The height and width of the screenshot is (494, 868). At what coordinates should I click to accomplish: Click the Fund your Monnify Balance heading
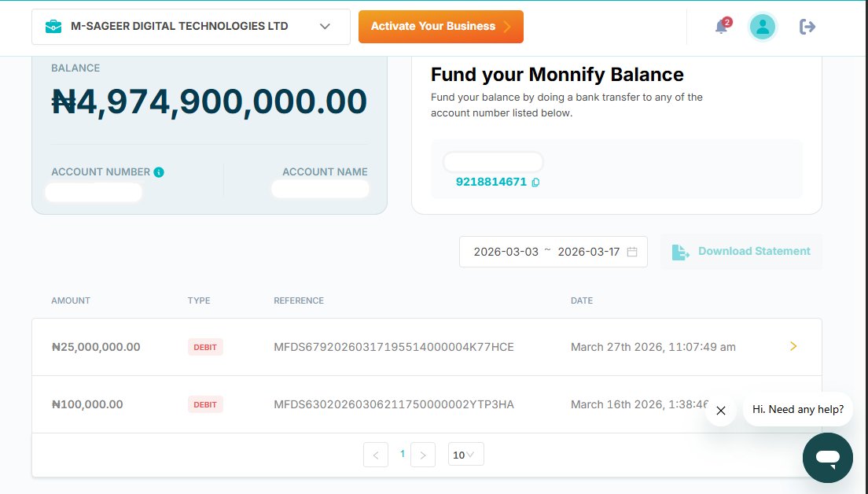click(x=557, y=74)
